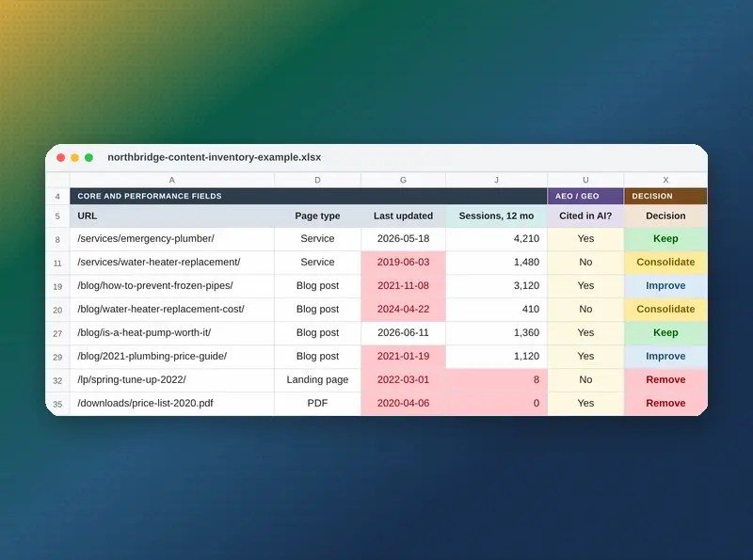This screenshot has height=560, width=753.
Task: Click the Page type heading cell
Action: [317, 216]
